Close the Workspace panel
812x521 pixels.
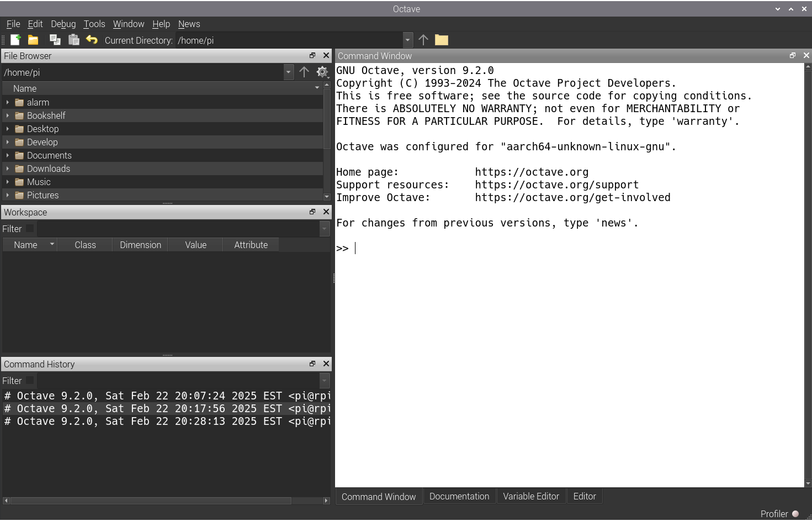point(326,212)
